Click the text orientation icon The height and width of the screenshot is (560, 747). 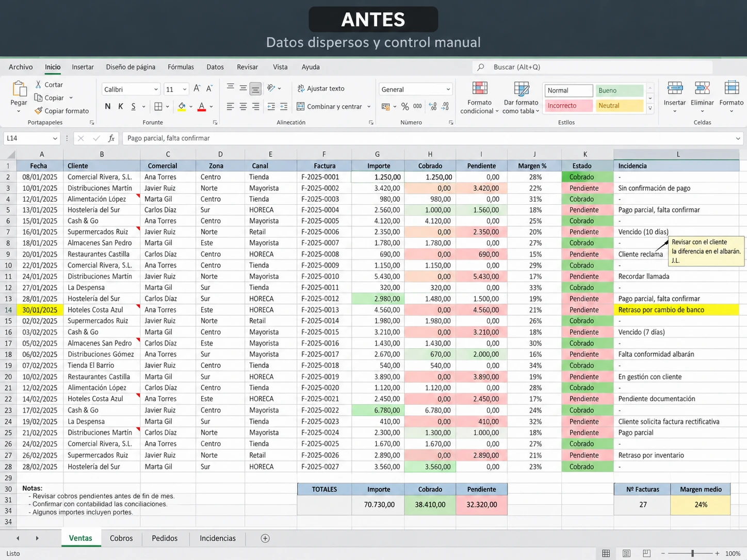coord(271,88)
